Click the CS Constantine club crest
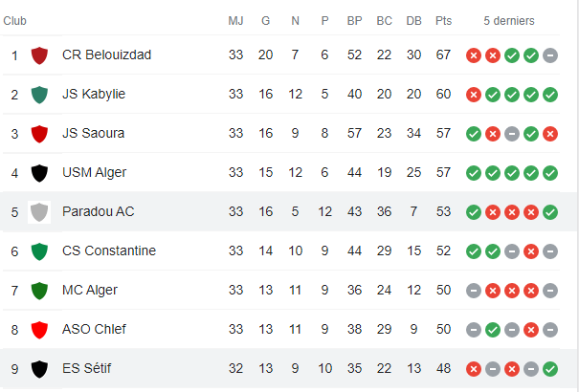The height and width of the screenshot is (392, 579). [x=39, y=251]
